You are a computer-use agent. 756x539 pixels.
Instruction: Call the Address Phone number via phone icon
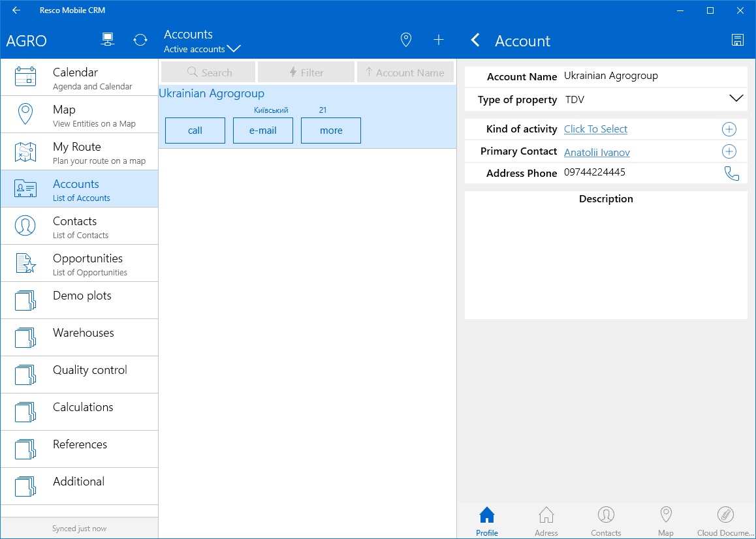pyautogui.click(x=731, y=174)
